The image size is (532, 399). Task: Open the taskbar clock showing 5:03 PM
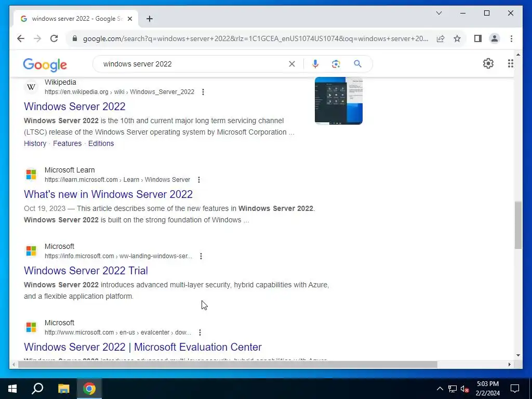tap(487, 389)
